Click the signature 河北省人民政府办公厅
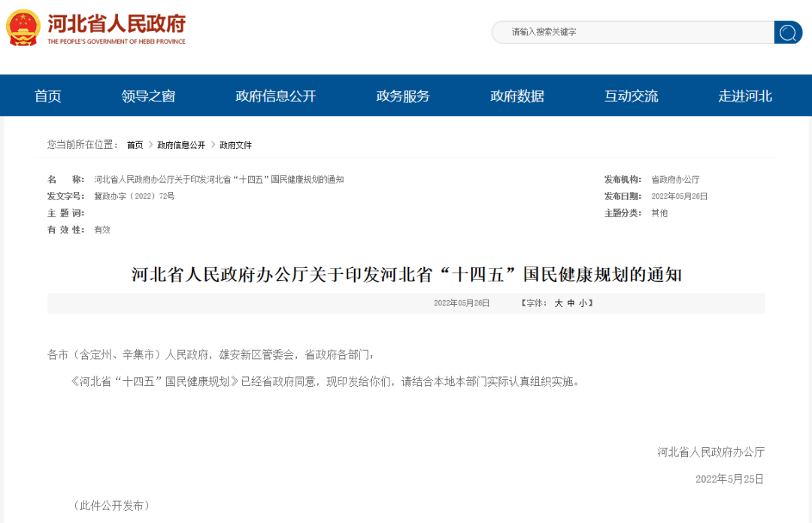This screenshot has height=523, width=812. click(710, 452)
